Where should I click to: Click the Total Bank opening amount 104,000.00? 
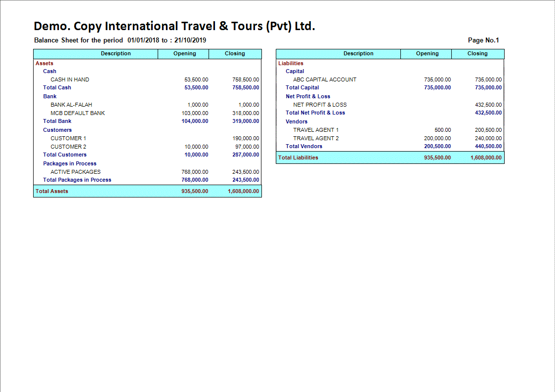pos(195,121)
